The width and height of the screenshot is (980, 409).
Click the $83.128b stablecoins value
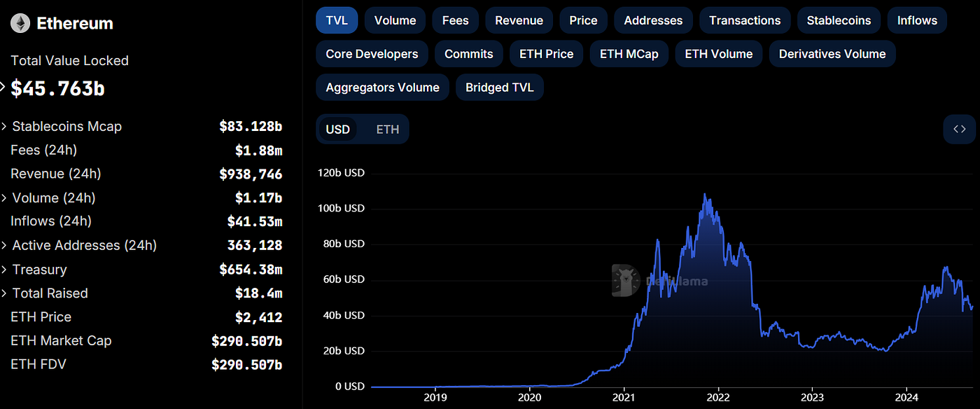251,127
